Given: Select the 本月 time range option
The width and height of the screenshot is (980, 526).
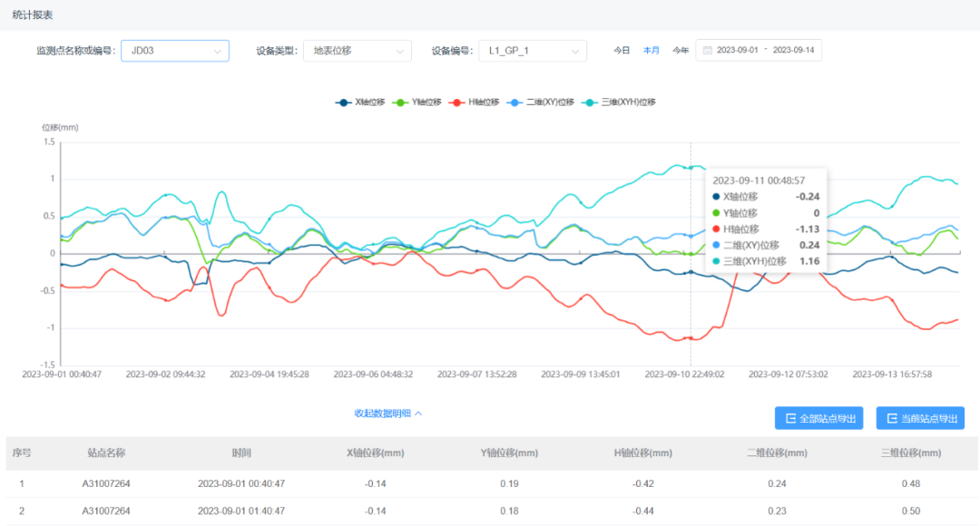Looking at the screenshot, I should coord(651,51).
